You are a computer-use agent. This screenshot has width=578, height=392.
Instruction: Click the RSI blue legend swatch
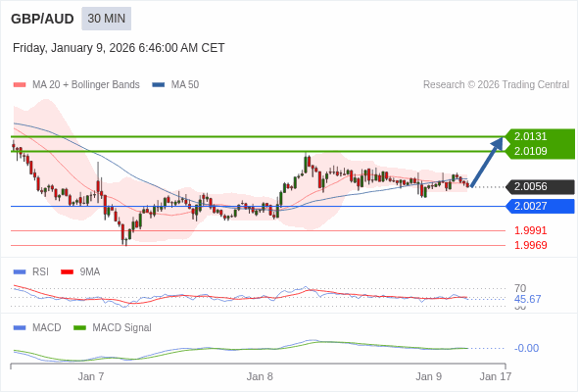tap(20, 272)
